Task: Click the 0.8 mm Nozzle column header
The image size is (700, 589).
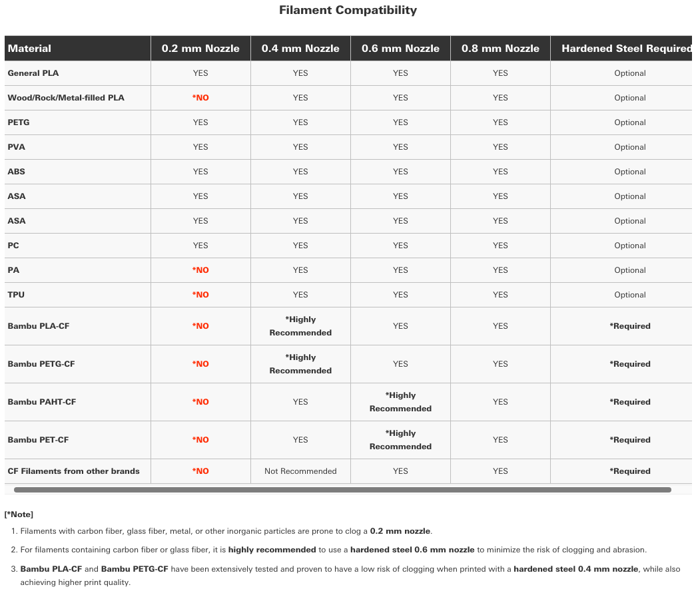Action: pyautogui.click(x=500, y=48)
